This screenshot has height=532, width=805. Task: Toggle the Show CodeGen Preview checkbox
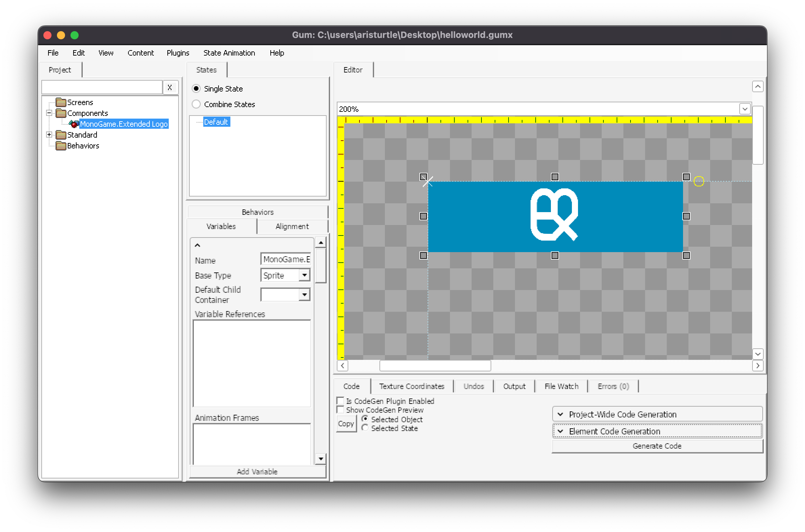click(340, 410)
